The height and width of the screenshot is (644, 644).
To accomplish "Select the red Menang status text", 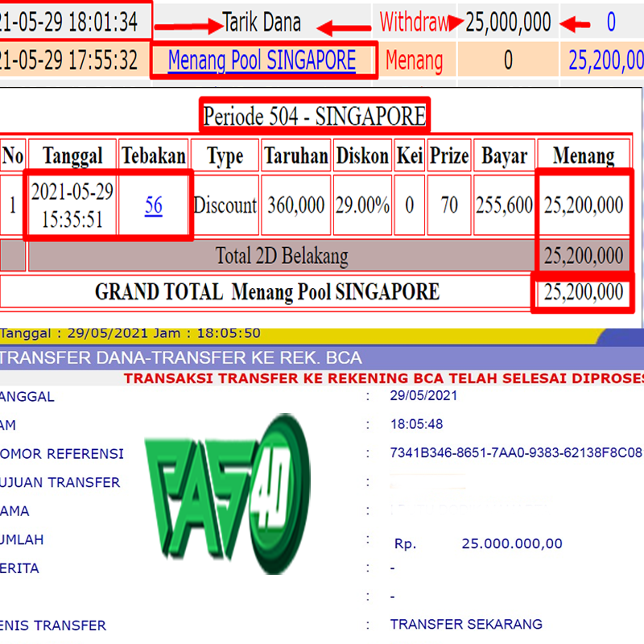I will (414, 60).
